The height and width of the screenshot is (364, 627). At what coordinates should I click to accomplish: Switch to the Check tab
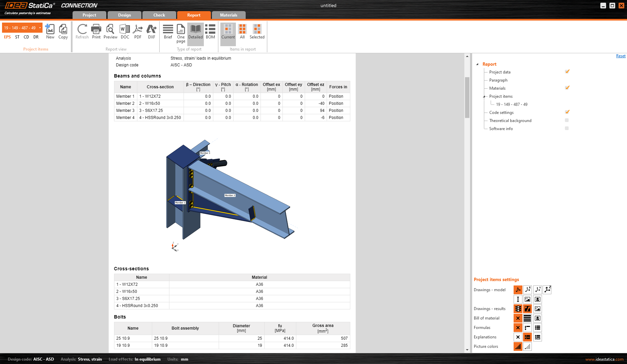tap(159, 15)
